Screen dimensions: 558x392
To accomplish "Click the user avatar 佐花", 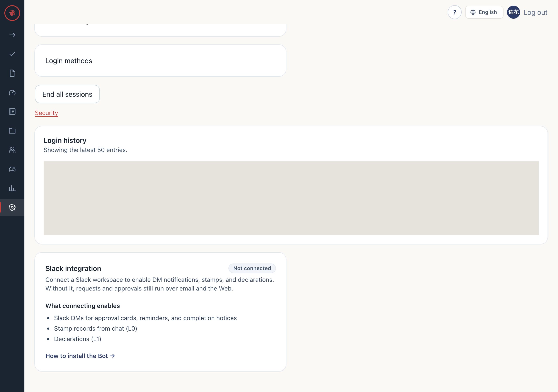I will coord(513,12).
